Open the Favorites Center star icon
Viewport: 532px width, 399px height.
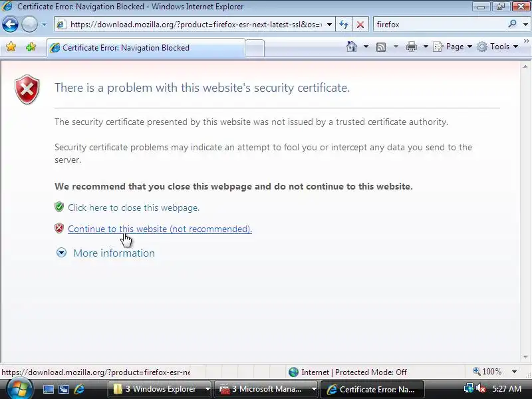coord(11,47)
